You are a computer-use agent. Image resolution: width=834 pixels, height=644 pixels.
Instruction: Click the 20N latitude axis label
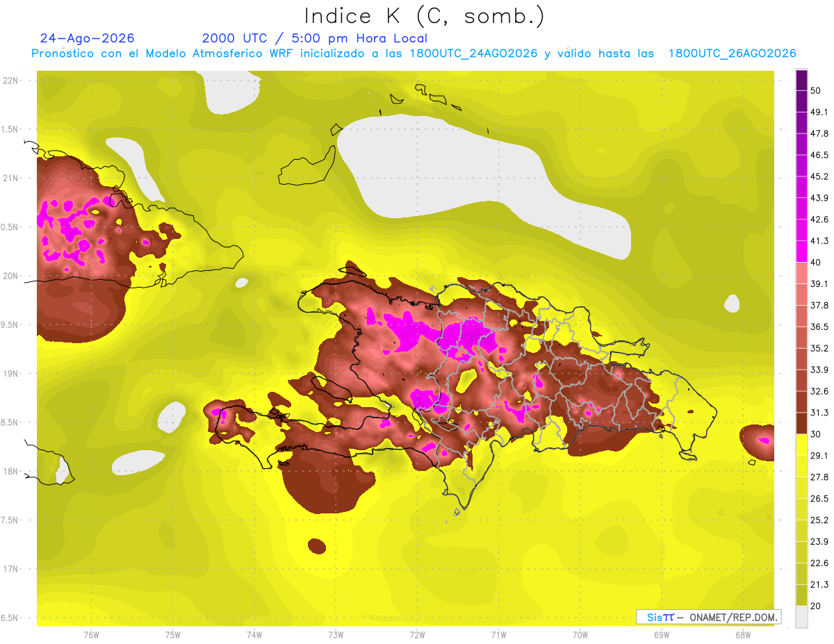[11, 276]
